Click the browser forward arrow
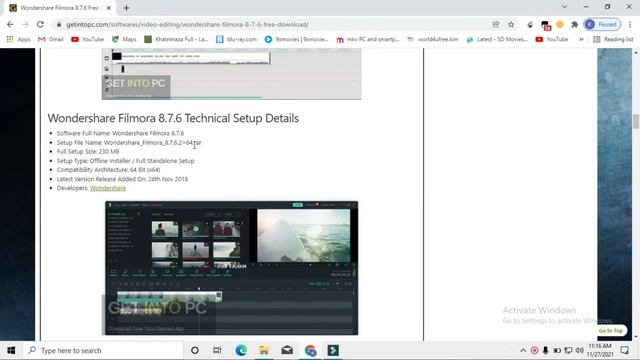 coord(25,24)
